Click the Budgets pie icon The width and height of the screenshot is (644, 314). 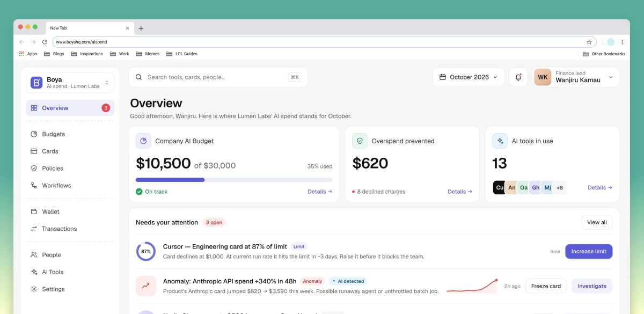click(34, 134)
